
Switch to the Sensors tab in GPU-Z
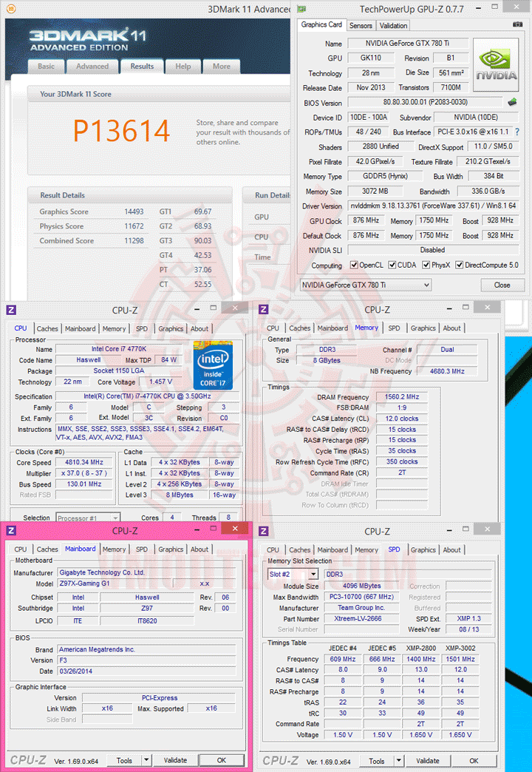361,26
